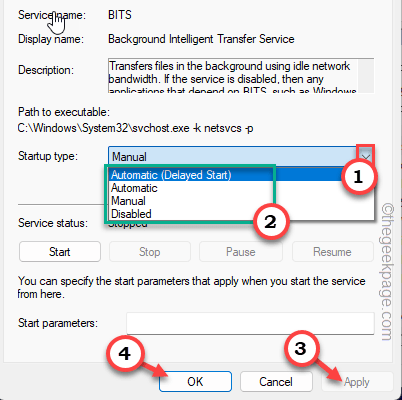This screenshot has height=400, width=402.
Task: Confirm changes with the OK button
Action: pyautogui.click(x=195, y=381)
